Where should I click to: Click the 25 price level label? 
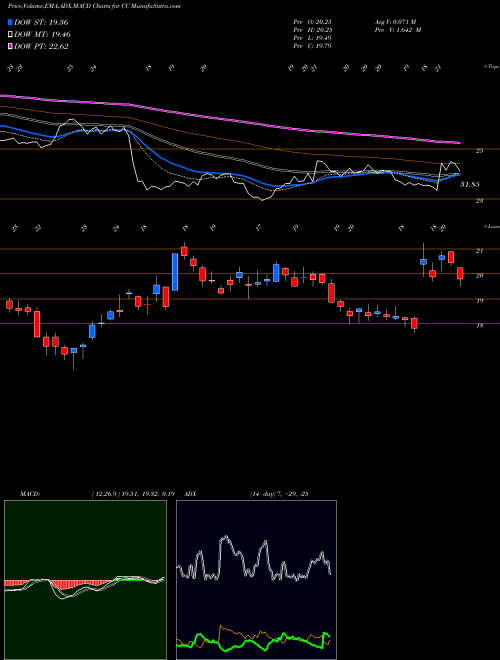[479, 150]
